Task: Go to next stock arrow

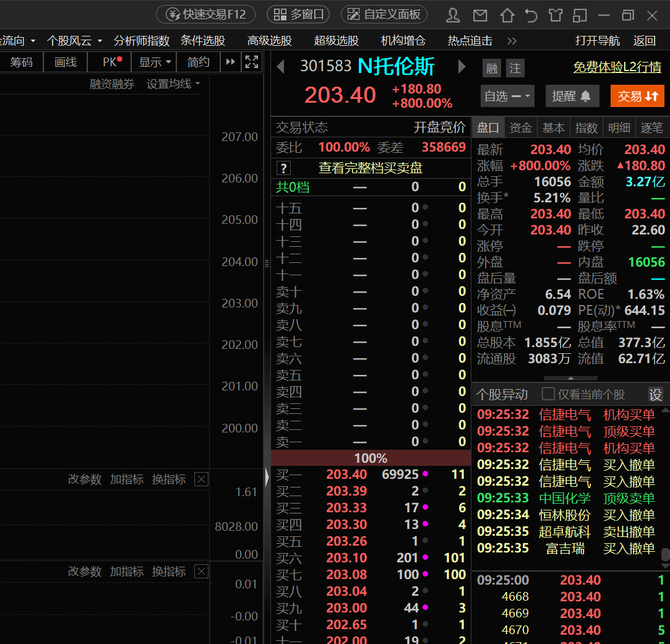Action: 462,67
